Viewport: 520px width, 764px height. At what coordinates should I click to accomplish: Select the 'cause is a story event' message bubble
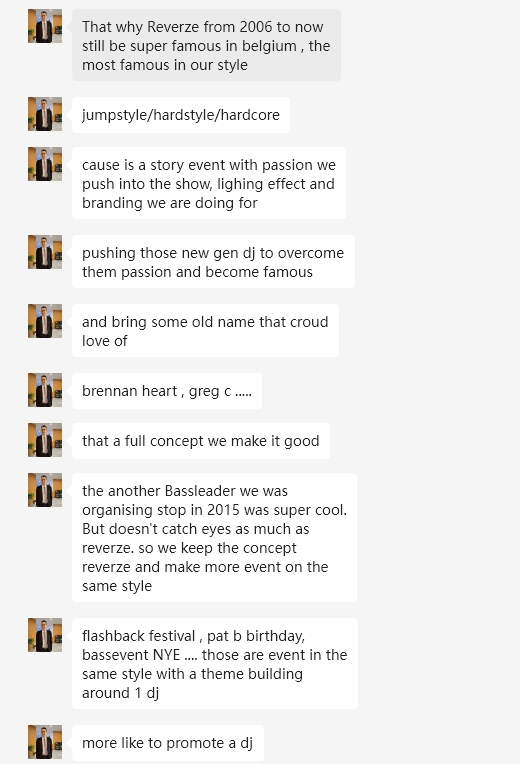point(209,183)
